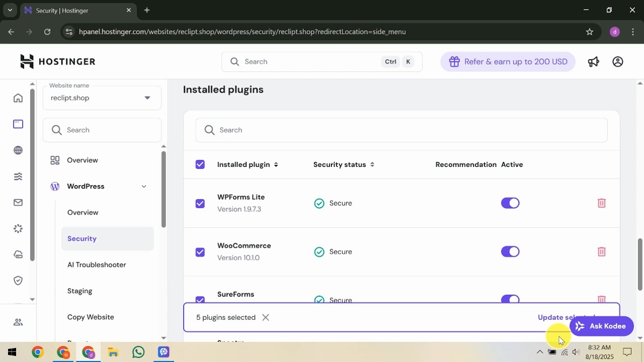Open the Copy Website menu item

coord(91,317)
